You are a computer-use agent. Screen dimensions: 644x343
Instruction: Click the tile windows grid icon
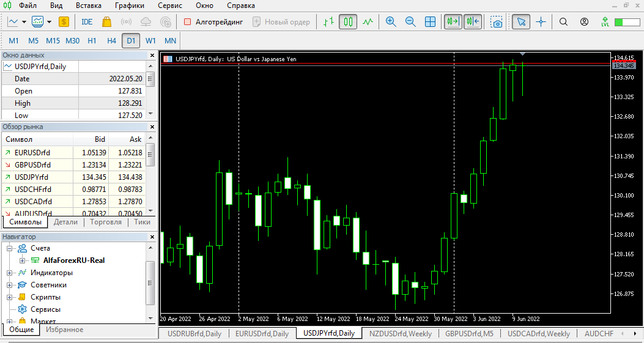tap(430, 22)
